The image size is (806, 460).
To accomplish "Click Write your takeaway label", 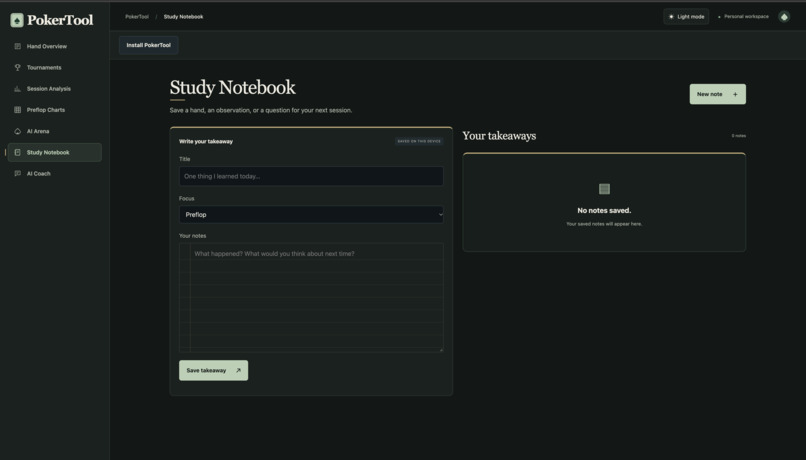I will [206, 141].
